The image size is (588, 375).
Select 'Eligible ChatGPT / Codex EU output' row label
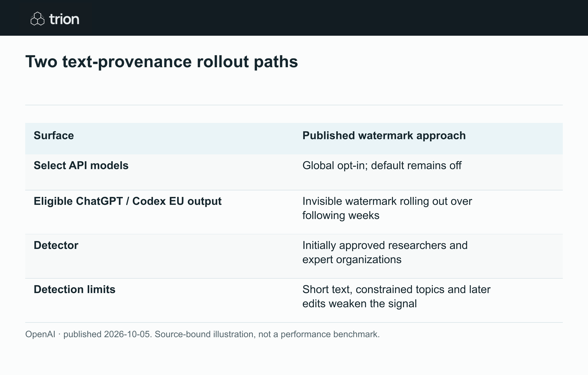click(x=128, y=201)
